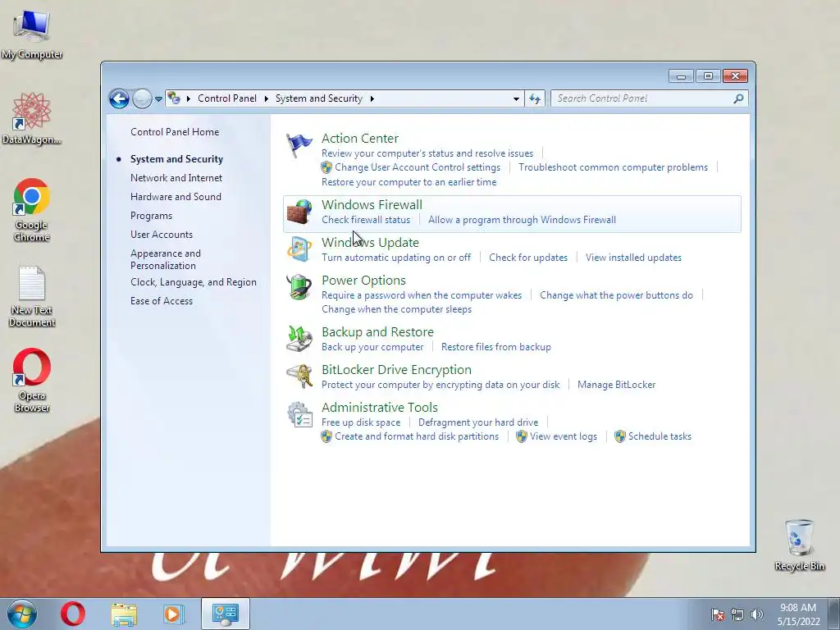Image resolution: width=840 pixels, height=630 pixels.
Task: Click the volume speaker tray icon
Action: click(x=757, y=614)
